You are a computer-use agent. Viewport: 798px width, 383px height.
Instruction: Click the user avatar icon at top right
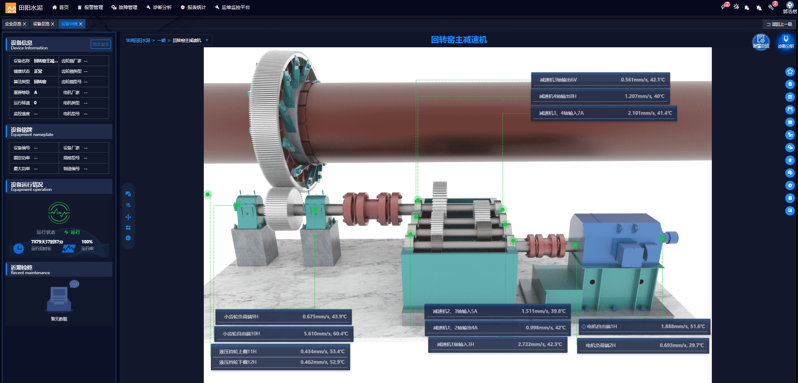pyautogui.click(x=789, y=6)
